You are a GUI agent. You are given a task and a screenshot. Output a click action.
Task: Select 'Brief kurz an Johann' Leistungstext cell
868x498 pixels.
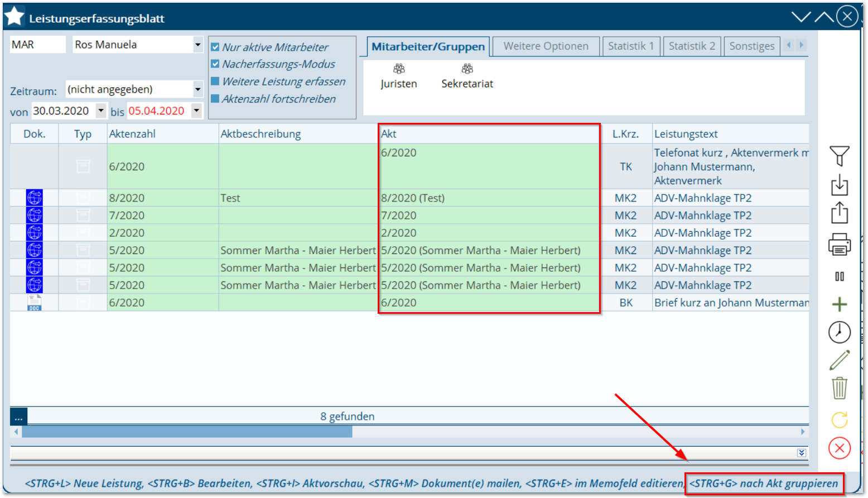point(731,303)
